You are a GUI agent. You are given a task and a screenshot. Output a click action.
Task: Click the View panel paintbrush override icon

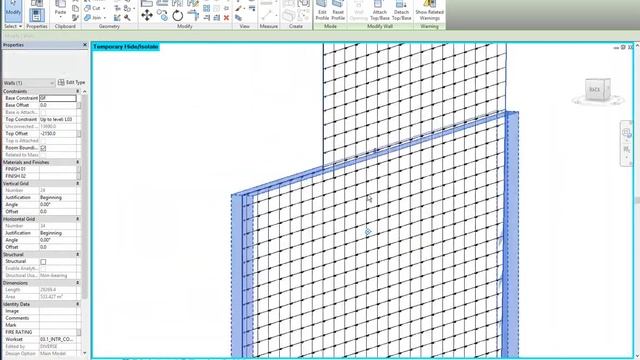(x=239, y=8)
